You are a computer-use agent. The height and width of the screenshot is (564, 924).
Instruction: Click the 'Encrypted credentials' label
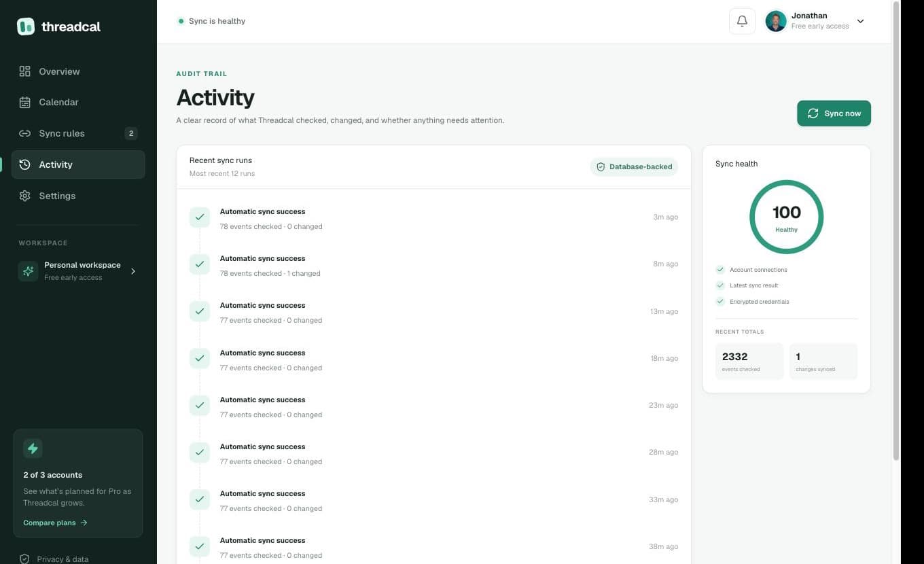pos(760,302)
